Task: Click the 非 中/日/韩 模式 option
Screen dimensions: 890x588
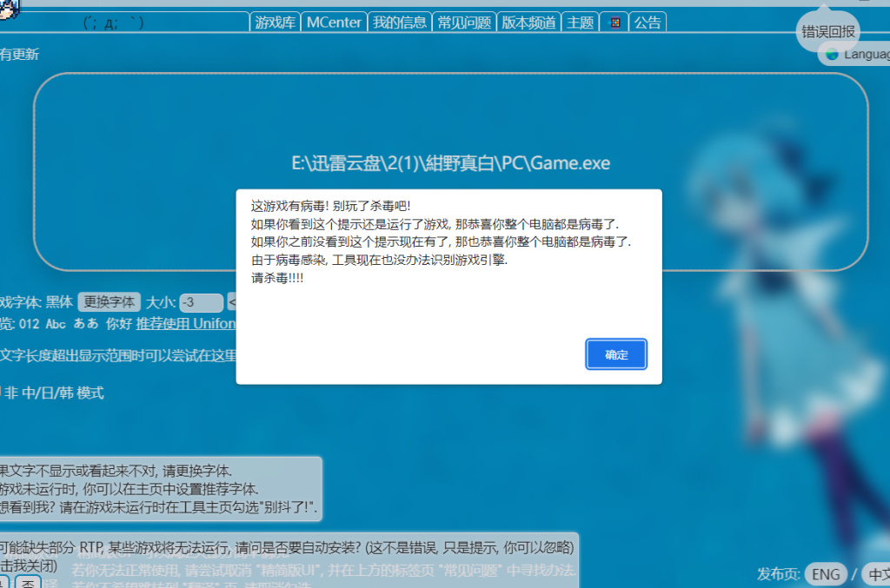Action: click(52, 393)
